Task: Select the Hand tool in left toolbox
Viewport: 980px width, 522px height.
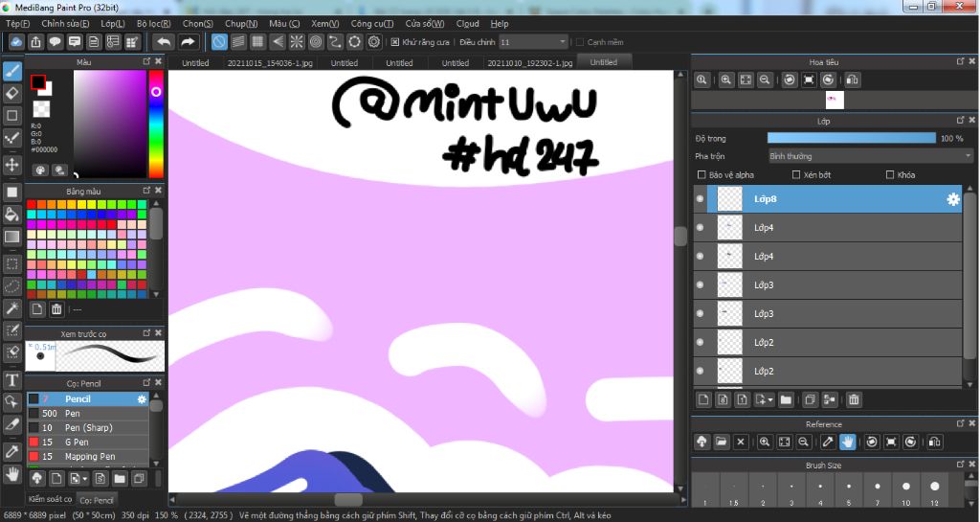Action: pyautogui.click(x=11, y=474)
